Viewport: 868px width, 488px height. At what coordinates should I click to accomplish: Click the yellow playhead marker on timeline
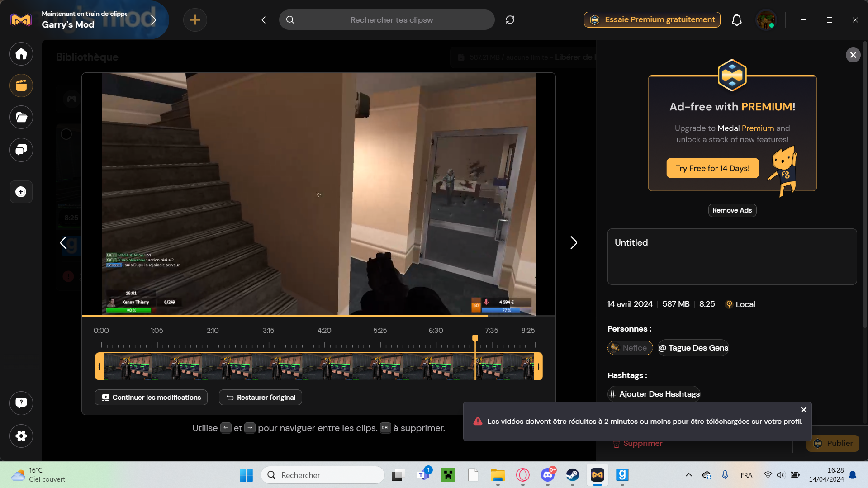[475, 338]
